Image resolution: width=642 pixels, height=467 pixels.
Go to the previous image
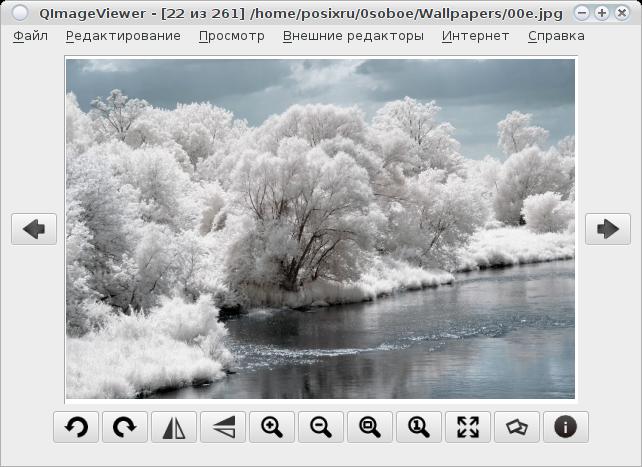click(34, 229)
